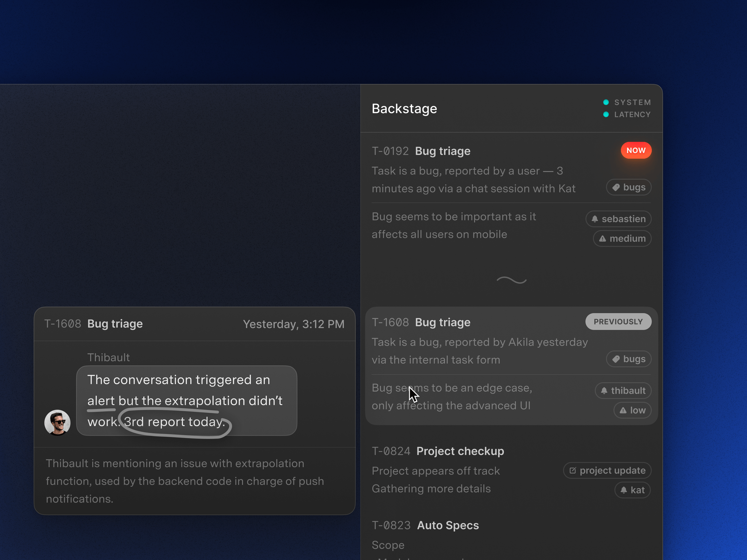Click the Backstage panel heading
The image size is (747, 560).
(x=404, y=109)
